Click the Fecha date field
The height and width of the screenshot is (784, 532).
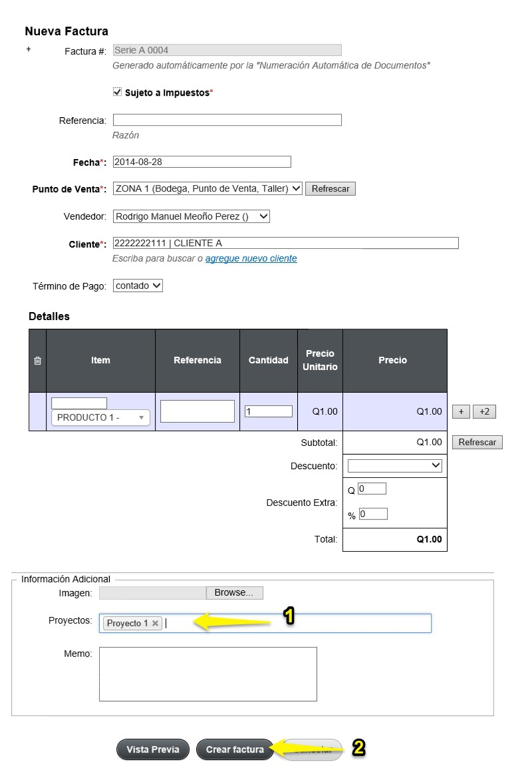[201, 162]
